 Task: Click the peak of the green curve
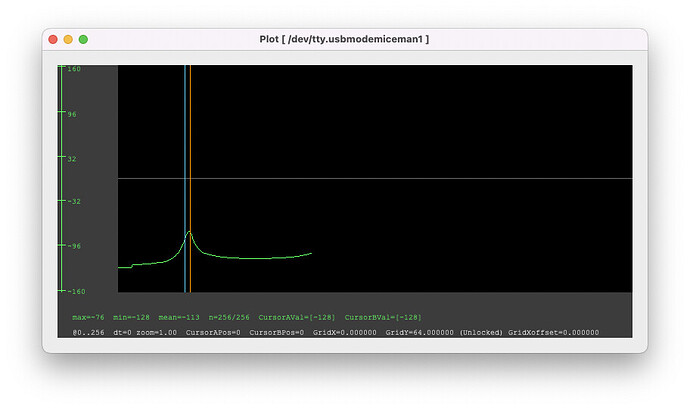189,232
